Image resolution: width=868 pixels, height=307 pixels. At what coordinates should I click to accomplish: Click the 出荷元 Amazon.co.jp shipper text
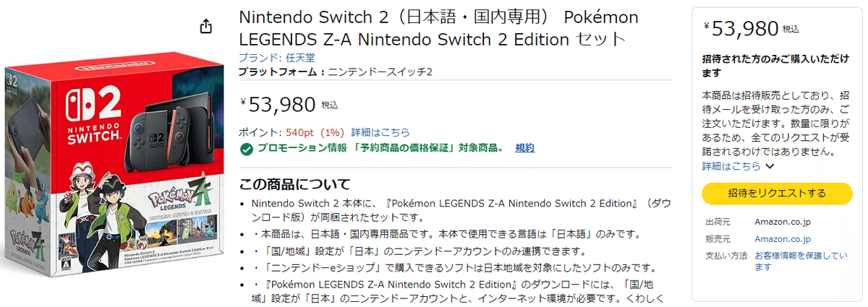pyautogui.click(x=783, y=222)
